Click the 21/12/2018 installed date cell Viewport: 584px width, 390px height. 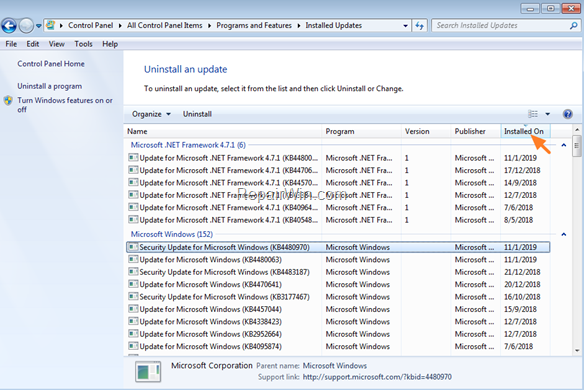pyautogui.click(x=522, y=272)
